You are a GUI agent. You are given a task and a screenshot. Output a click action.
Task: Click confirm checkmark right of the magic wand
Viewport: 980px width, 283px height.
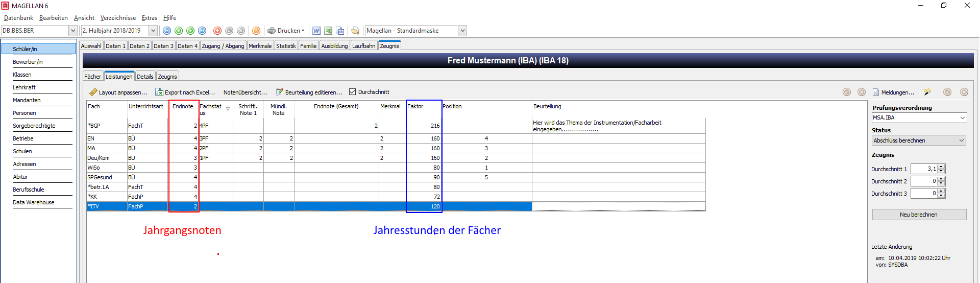(947, 92)
